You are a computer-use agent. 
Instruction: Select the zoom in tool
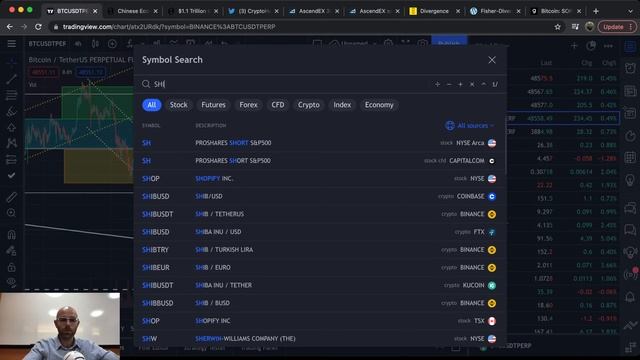[11, 213]
